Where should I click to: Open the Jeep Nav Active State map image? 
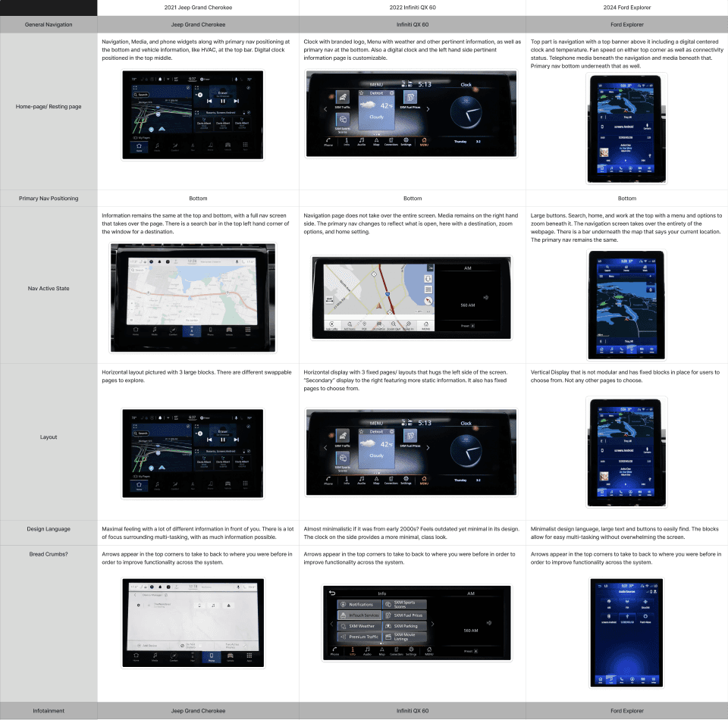(193, 297)
